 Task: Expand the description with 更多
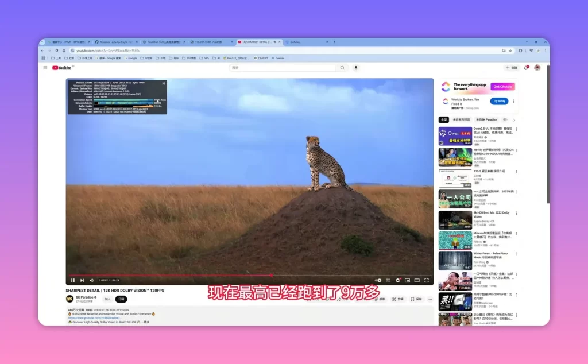(x=145, y=322)
